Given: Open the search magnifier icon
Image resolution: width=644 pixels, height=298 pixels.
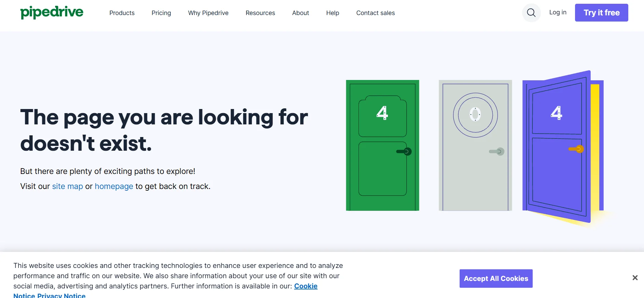Looking at the screenshot, I should pyautogui.click(x=531, y=13).
